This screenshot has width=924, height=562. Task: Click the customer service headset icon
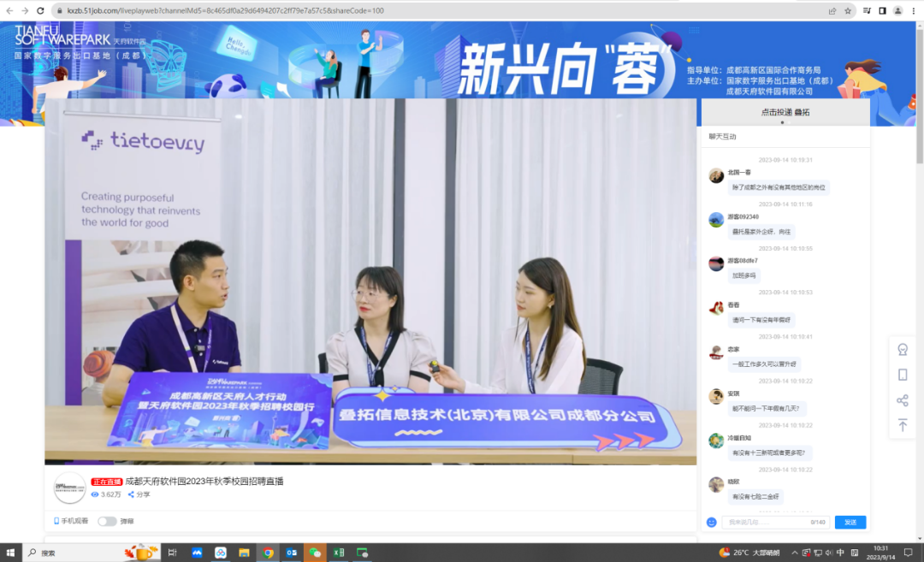click(902, 350)
